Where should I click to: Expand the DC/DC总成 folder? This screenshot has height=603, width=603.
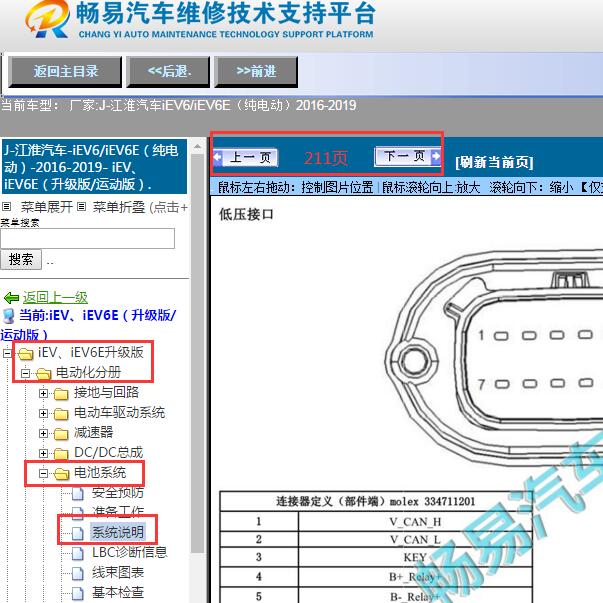43,453
